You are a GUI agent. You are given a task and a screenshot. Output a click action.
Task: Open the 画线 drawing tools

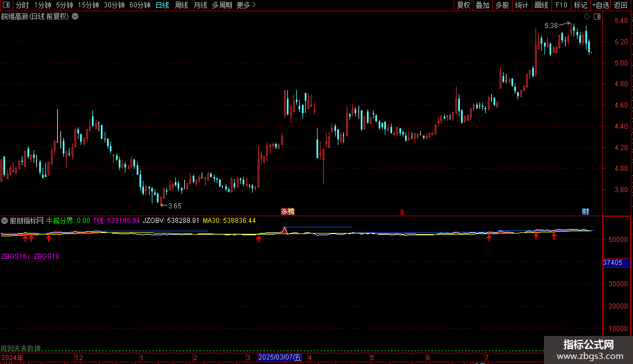coord(541,5)
